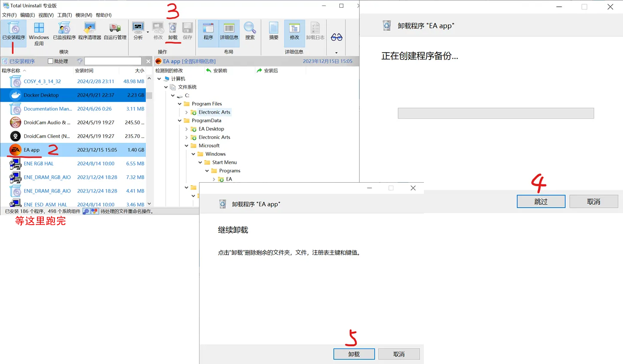Open the Windows 应用 module

pyautogui.click(x=39, y=34)
